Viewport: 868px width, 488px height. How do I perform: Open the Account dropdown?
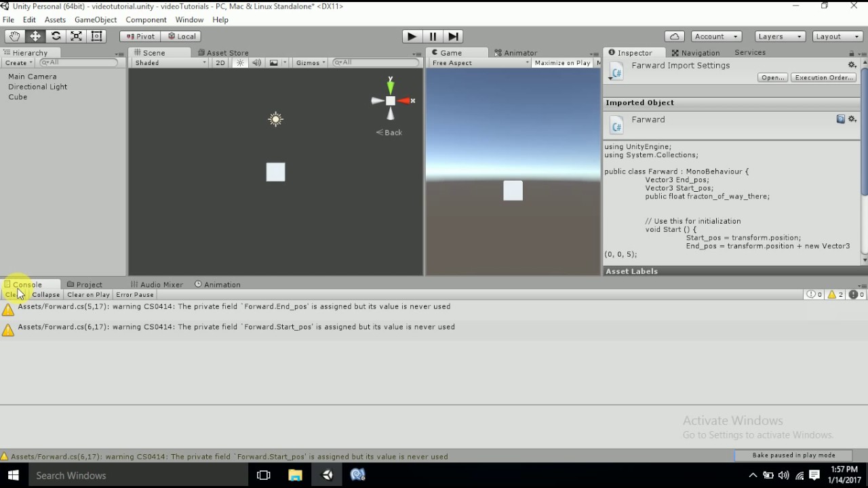[716, 37]
